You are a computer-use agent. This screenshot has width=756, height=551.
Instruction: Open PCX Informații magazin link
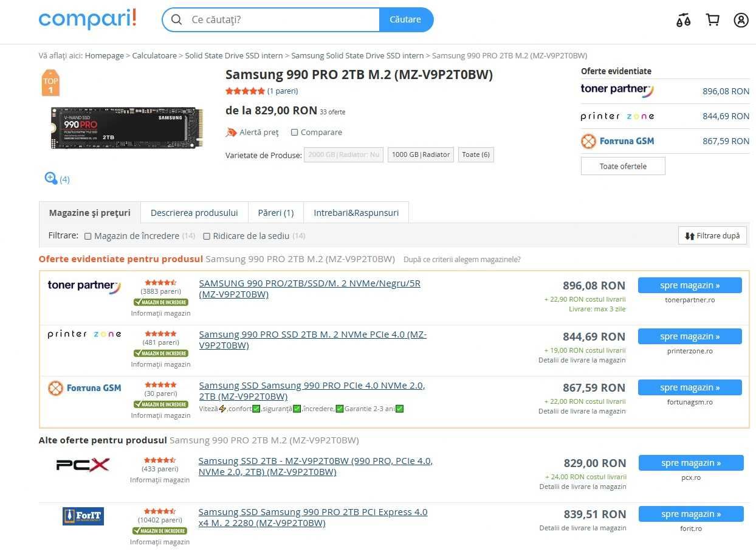click(x=160, y=480)
